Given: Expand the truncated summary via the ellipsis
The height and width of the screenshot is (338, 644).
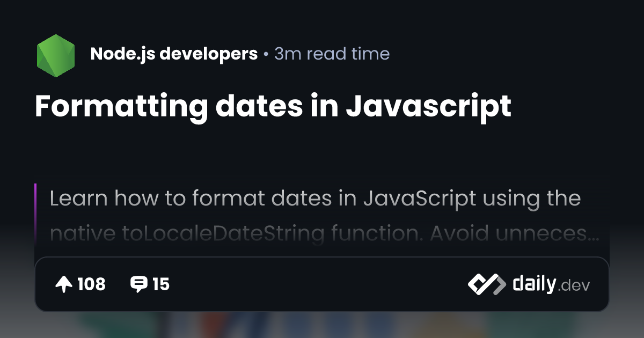Looking at the screenshot, I should 594,236.
